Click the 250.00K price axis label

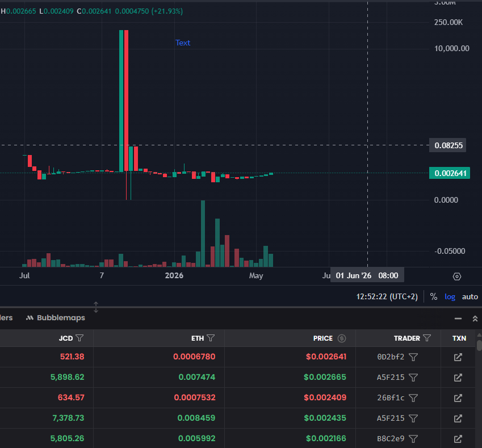pyautogui.click(x=448, y=22)
